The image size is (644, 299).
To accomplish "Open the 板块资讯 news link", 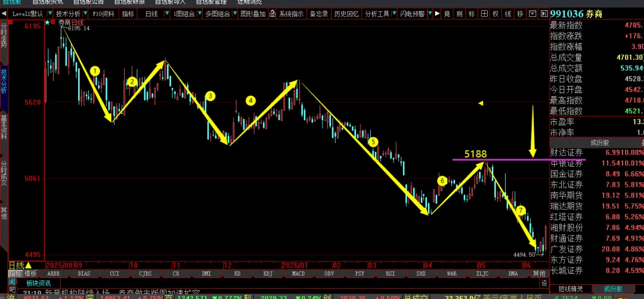I will (x=39, y=283).
